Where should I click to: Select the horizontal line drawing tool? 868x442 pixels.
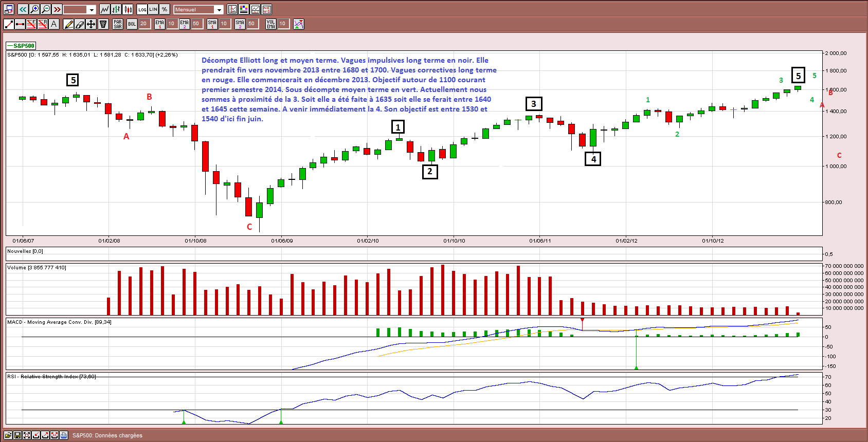20,24
